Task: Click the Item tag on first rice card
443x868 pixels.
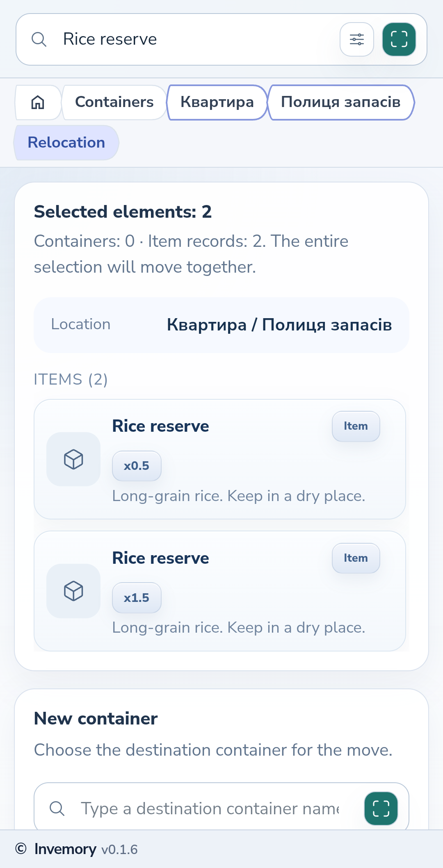Action: pyautogui.click(x=356, y=426)
